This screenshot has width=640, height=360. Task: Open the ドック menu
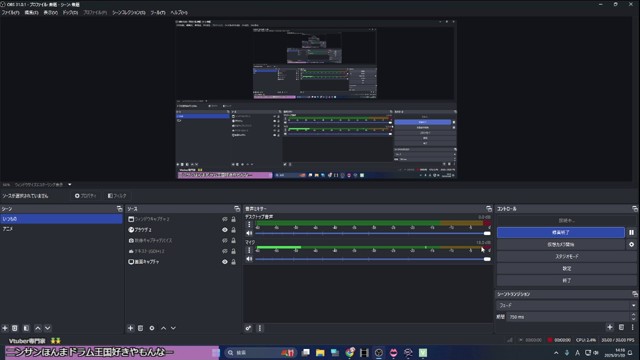(x=70, y=13)
